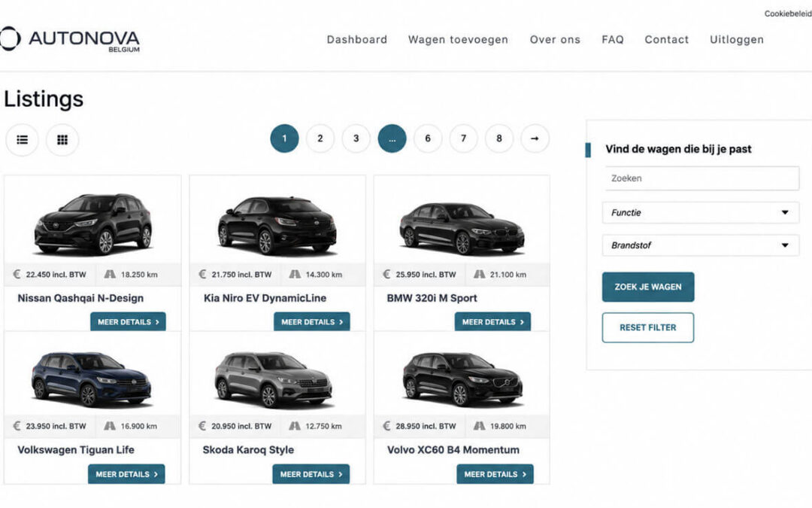Click heading 'Vind de wagen die bij je past'

coord(678,149)
